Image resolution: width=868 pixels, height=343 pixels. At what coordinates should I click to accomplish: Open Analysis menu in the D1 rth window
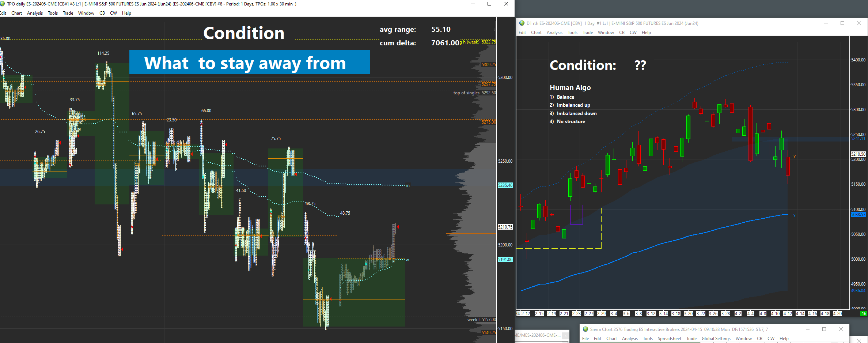[x=554, y=33]
